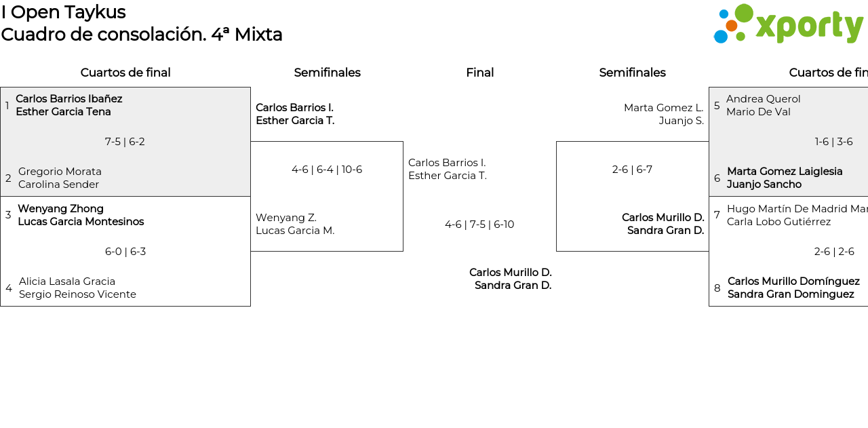Viewport: 868px width, 428px height.
Task: Click the "I Open Taykus" tournament title
Action: [63, 12]
